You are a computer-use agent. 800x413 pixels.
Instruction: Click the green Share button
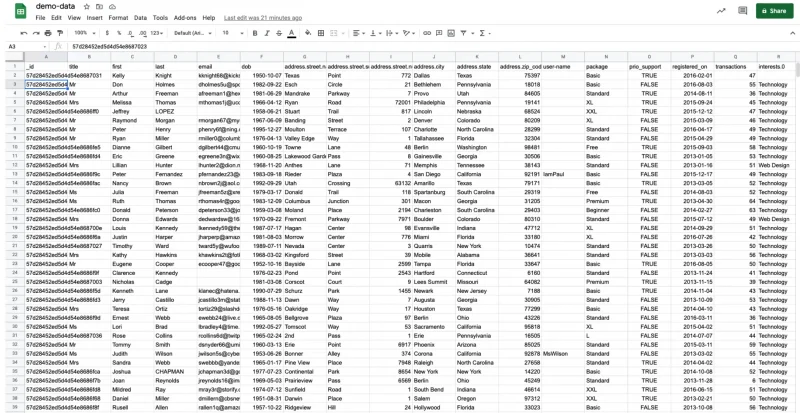coord(774,11)
